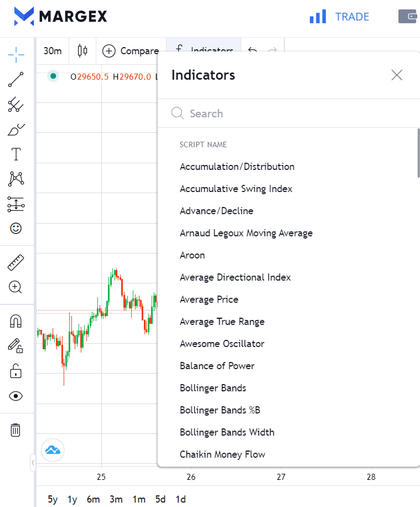Select the pitchfork tool
420x507 pixels.
pyautogui.click(x=16, y=105)
